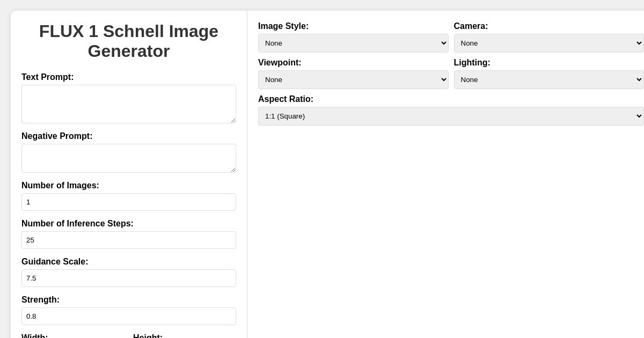644x338 pixels.
Task: Click the Height input field
Action: 186,337
